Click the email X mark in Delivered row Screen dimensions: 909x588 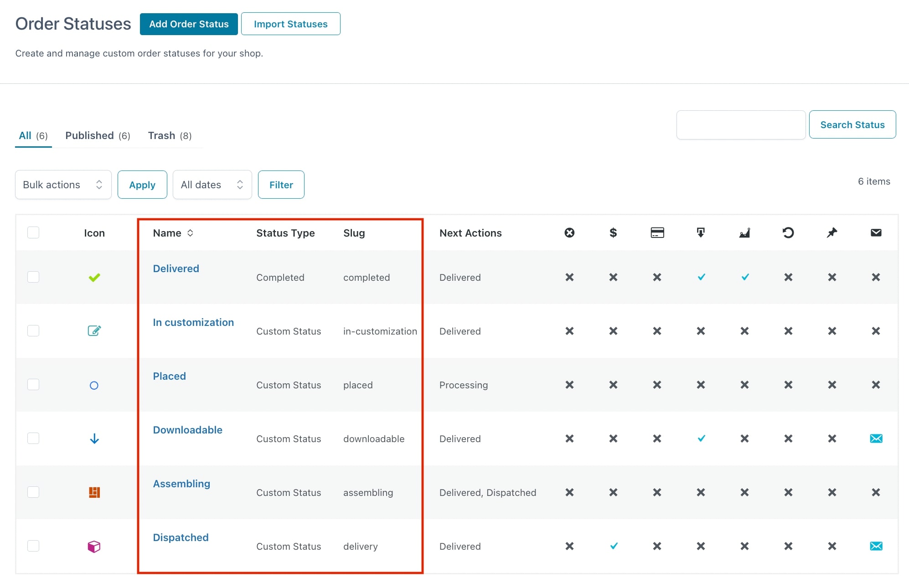(876, 277)
